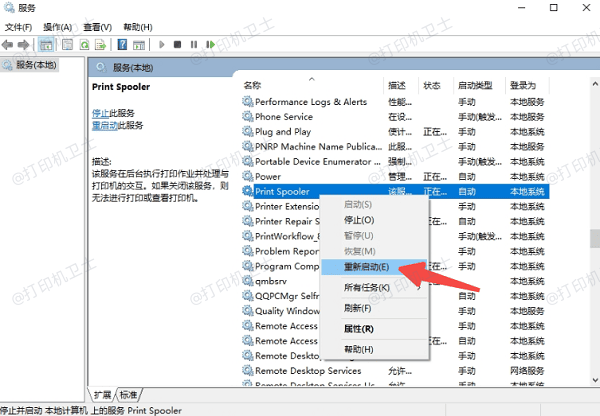The width and height of the screenshot is (600, 416).
Task: Sort by the 启动类型 column header
Action: point(474,85)
